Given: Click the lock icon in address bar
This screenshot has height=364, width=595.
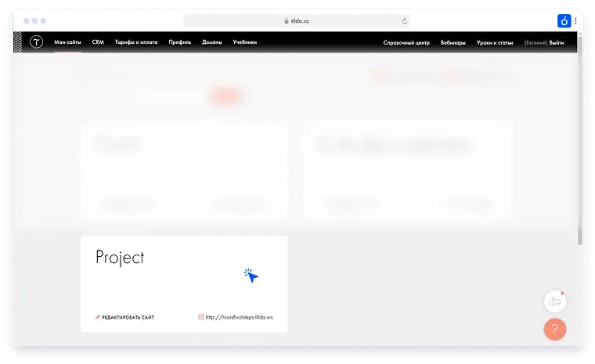Looking at the screenshot, I should click(287, 21).
